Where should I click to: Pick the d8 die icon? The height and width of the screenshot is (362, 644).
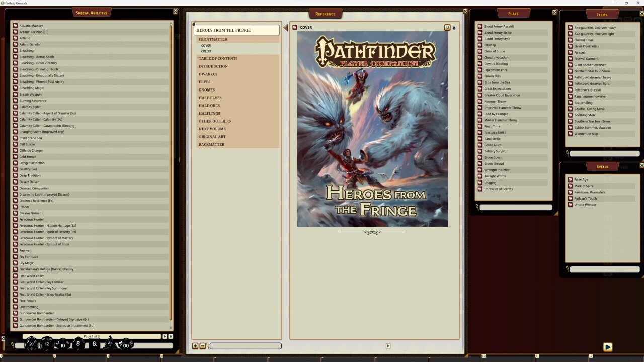(x=78, y=344)
